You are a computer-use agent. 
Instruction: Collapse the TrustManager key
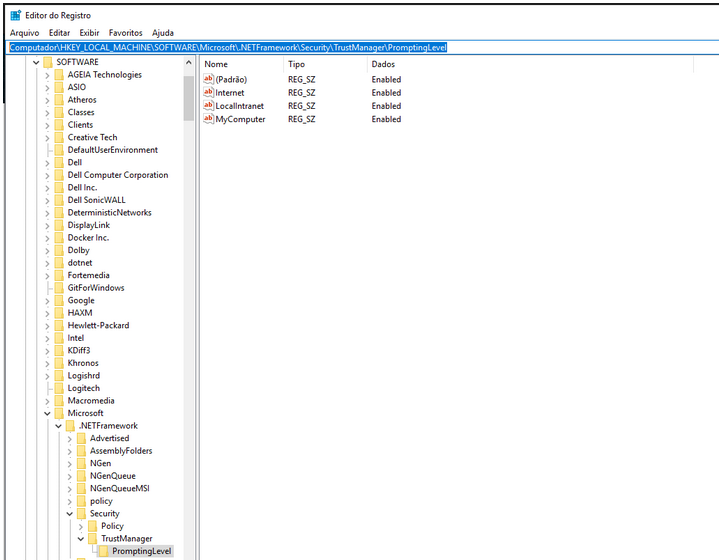pos(81,538)
